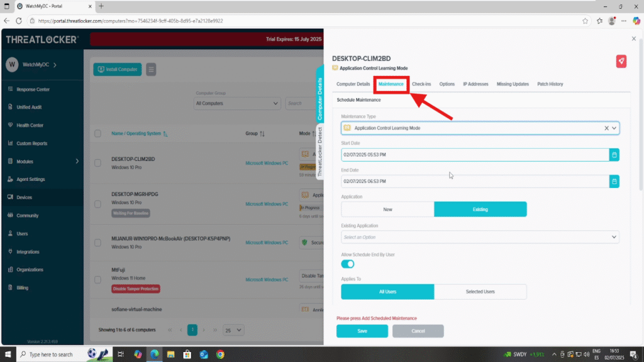Change the rows per page dropdown
This screenshot has height=362, width=644.
233,330
